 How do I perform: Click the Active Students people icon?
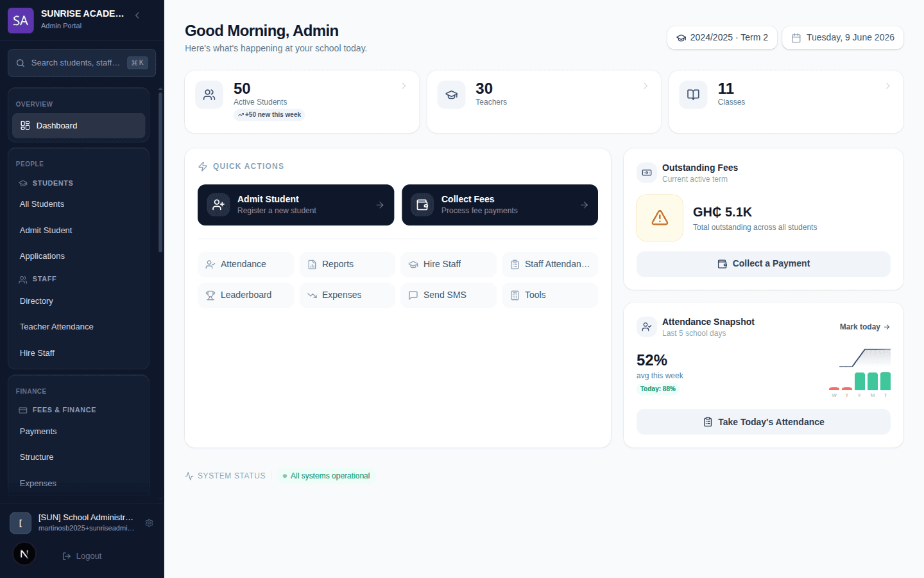tap(209, 95)
